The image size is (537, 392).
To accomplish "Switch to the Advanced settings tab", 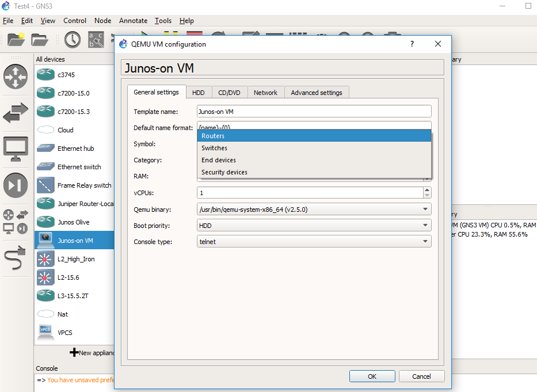I will click(x=317, y=93).
